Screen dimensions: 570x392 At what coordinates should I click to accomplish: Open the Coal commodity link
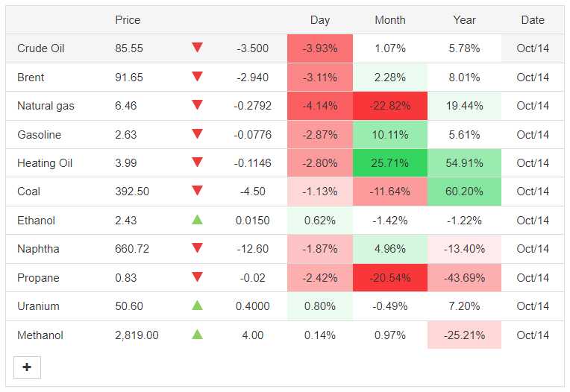pyautogui.click(x=28, y=192)
